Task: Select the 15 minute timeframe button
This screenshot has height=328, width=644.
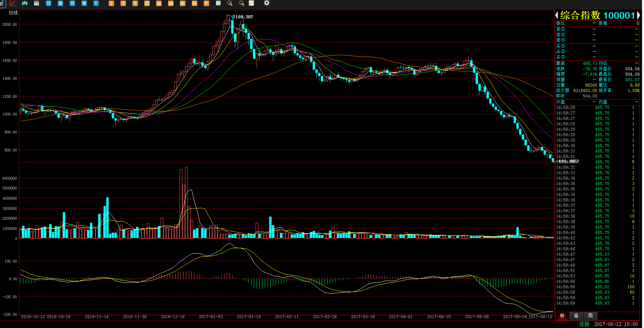Action: pyautogui.click(x=147, y=3)
